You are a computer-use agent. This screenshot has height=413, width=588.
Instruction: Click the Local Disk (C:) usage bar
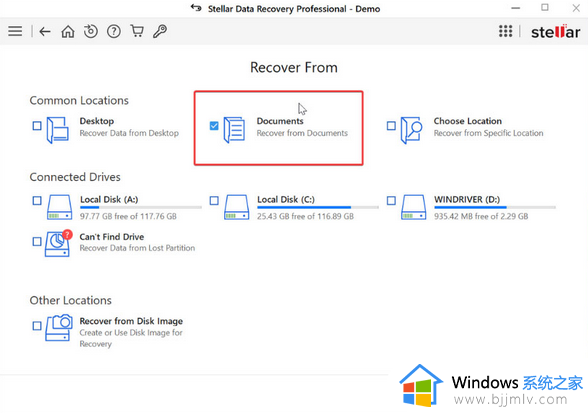(318, 207)
